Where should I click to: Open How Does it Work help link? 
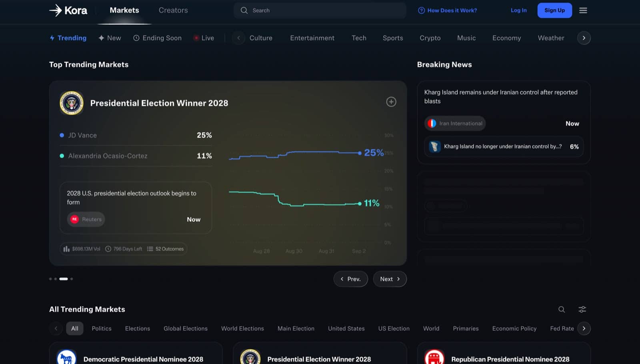pyautogui.click(x=448, y=10)
